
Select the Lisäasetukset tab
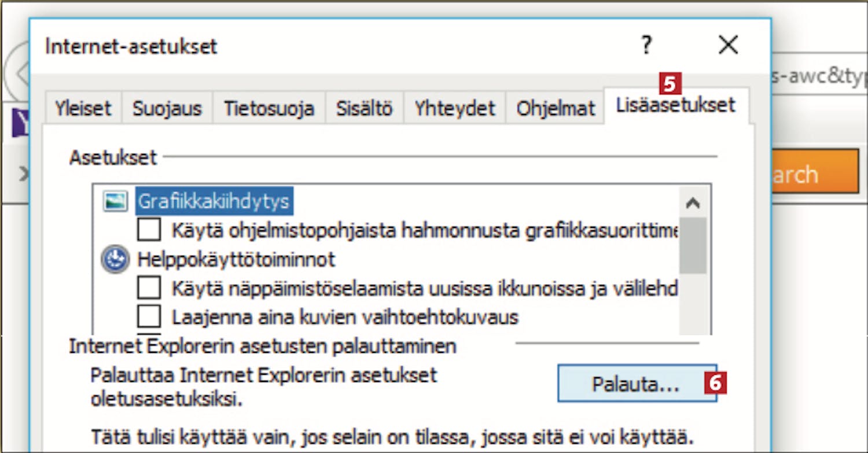point(675,105)
